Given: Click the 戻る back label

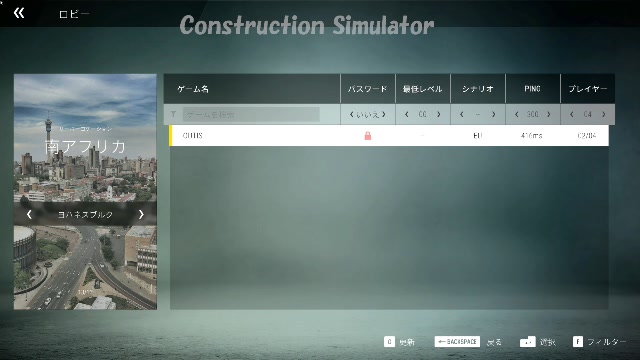Looking at the screenshot, I should 494,342.
